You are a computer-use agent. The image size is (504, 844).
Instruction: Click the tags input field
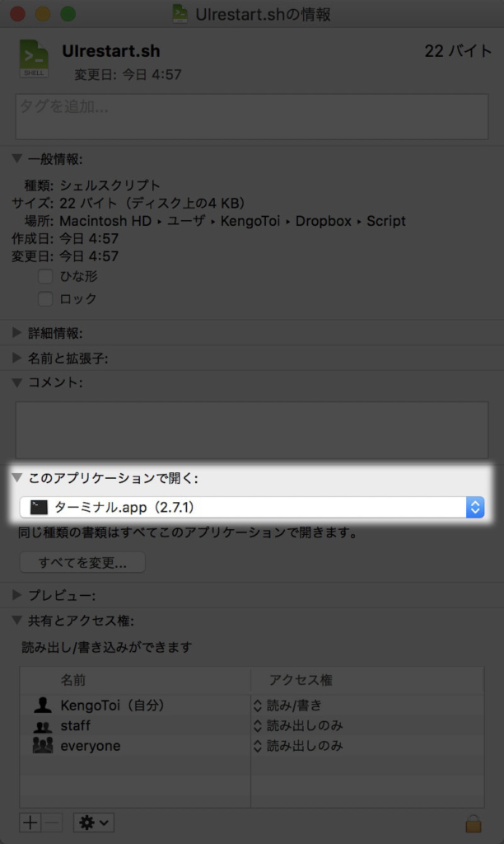(252, 117)
